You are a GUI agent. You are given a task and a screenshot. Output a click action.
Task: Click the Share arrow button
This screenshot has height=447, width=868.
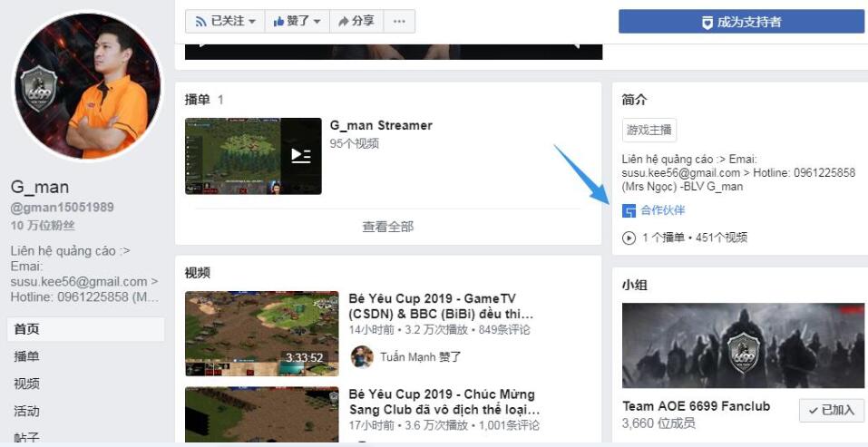[356, 21]
